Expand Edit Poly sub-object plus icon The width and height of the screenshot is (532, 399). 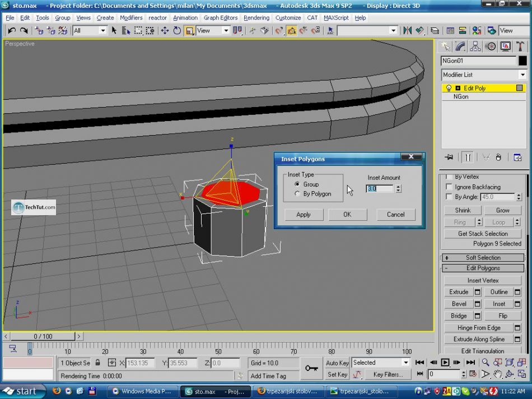pyautogui.click(x=458, y=88)
